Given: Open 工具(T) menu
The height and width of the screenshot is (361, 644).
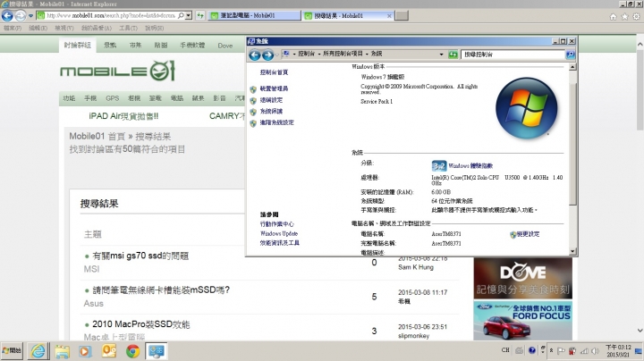Looking at the screenshot, I should pyautogui.click(x=128, y=28).
